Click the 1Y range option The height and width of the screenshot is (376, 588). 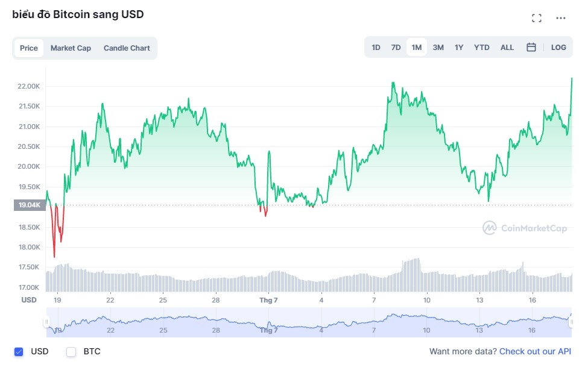click(x=458, y=47)
